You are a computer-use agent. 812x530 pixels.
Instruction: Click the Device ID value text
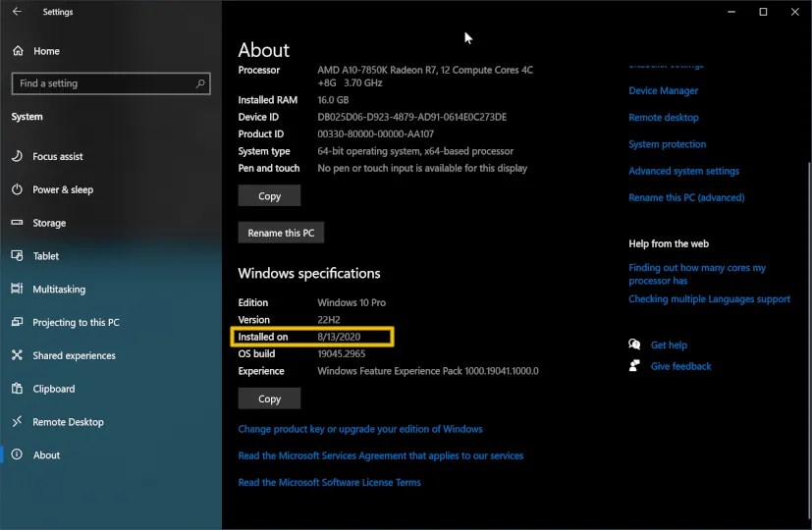pos(411,117)
